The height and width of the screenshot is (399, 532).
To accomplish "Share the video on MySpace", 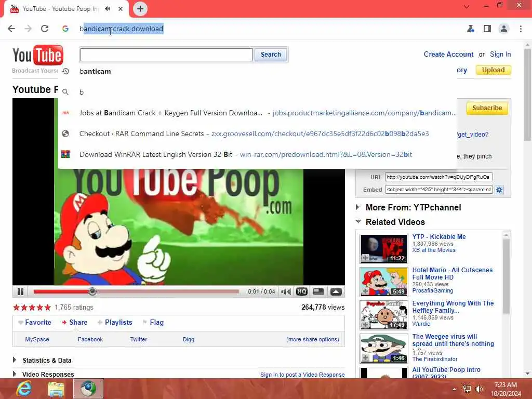I will tap(37, 339).
